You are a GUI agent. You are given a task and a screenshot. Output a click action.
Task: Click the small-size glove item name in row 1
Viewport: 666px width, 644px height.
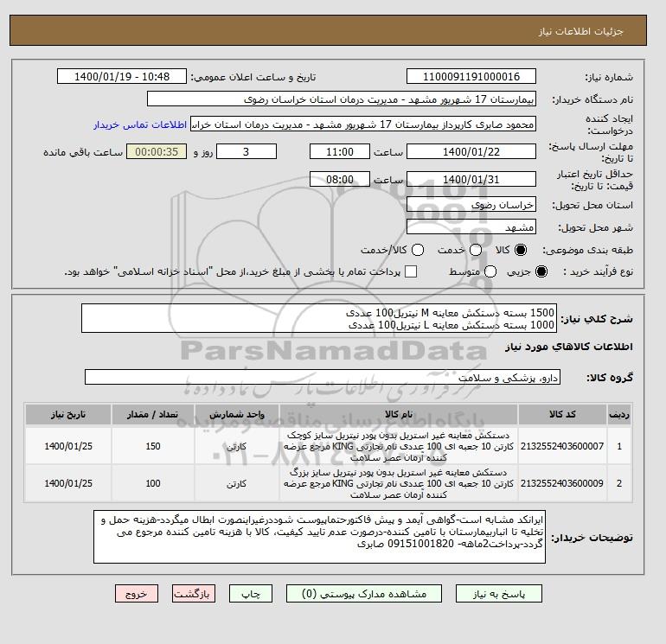pyautogui.click(x=399, y=446)
